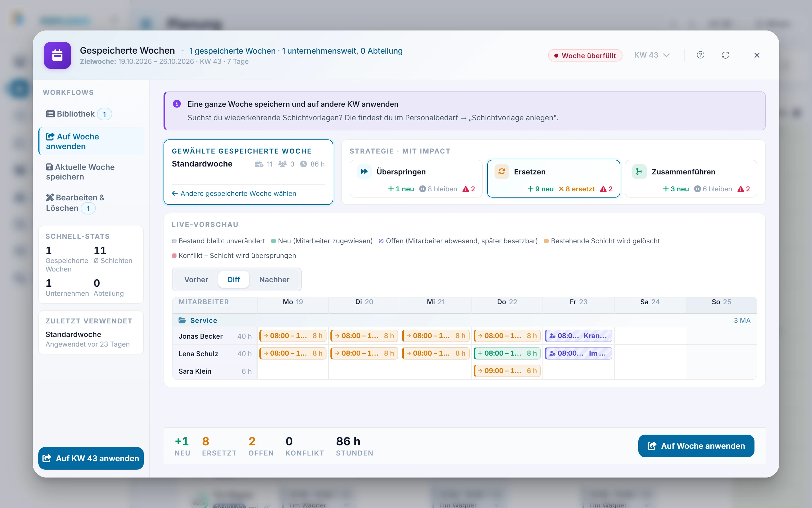Click the pink Konflikt legend swatch

click(174, 256)
